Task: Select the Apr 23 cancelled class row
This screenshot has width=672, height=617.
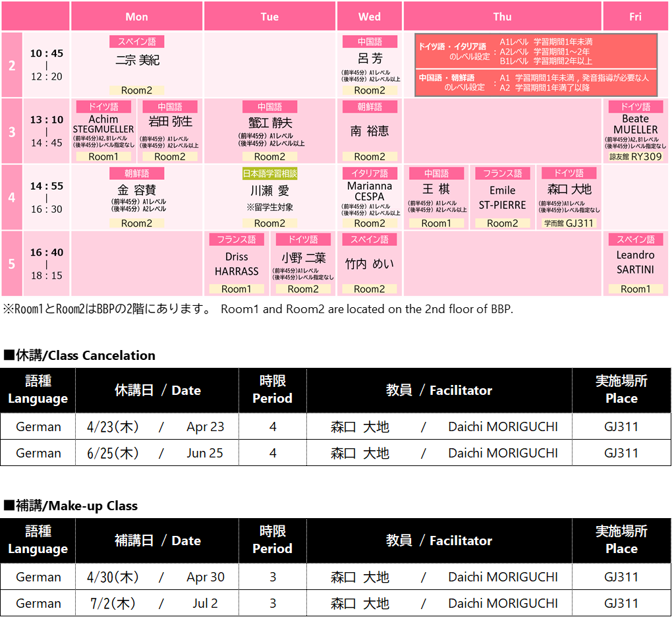Action: [336, 426]
